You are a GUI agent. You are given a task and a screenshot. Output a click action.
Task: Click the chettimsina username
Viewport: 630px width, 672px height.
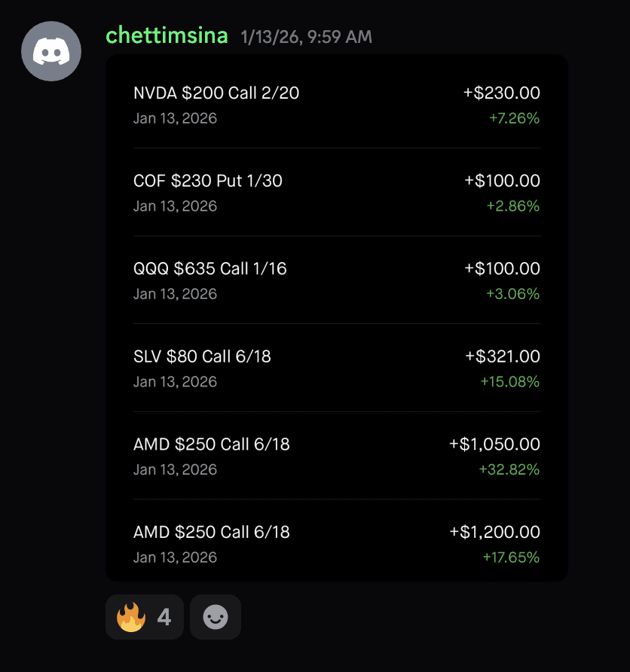click(167, 35)
